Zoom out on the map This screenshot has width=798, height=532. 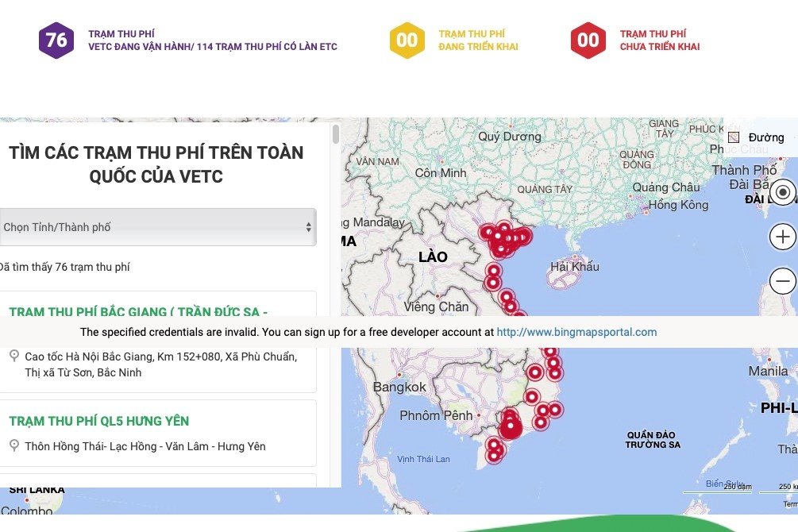coord(783,281)
